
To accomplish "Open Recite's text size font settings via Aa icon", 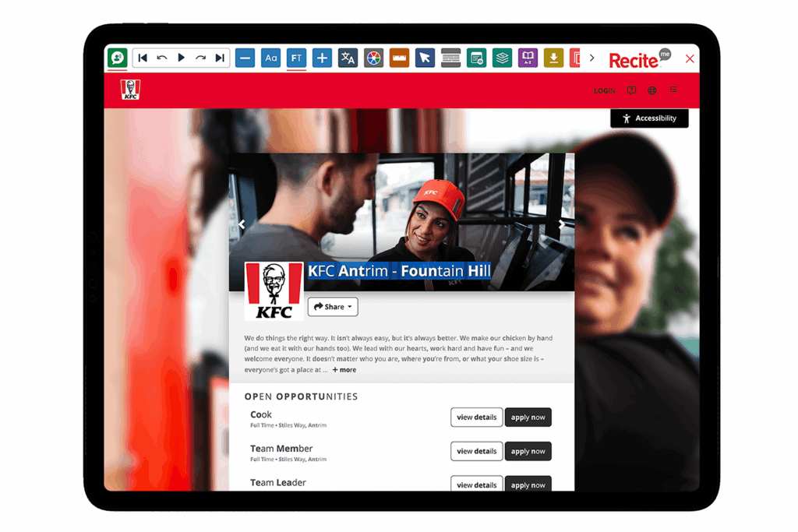I will [270, 58].
